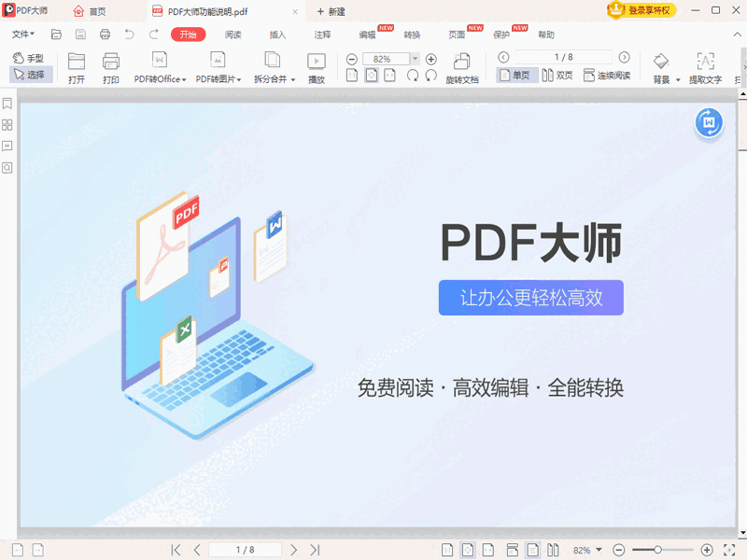Enable 双页 double page view
The width and height of the screenshot is (747, 560).
pyautogui.click(x=557, y=76)
